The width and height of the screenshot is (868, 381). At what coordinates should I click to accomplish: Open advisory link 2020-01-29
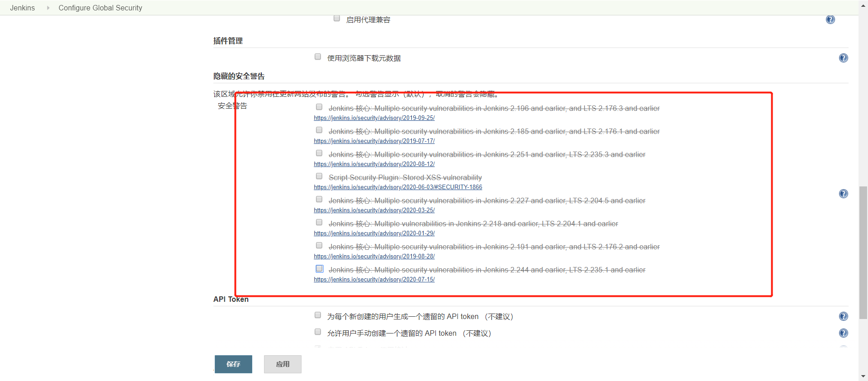coord(374,233)
